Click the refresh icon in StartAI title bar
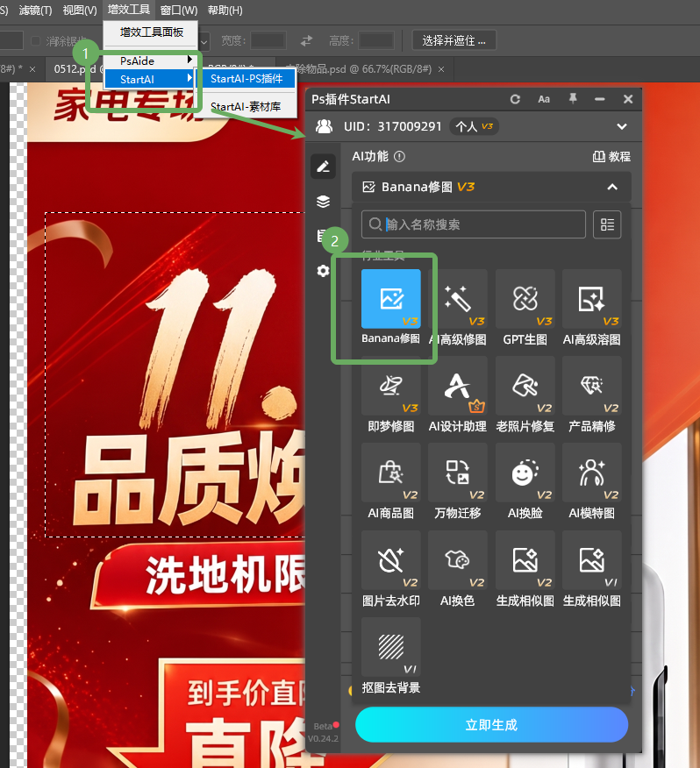Screen dimensions: 700x768 coord(515,99)
